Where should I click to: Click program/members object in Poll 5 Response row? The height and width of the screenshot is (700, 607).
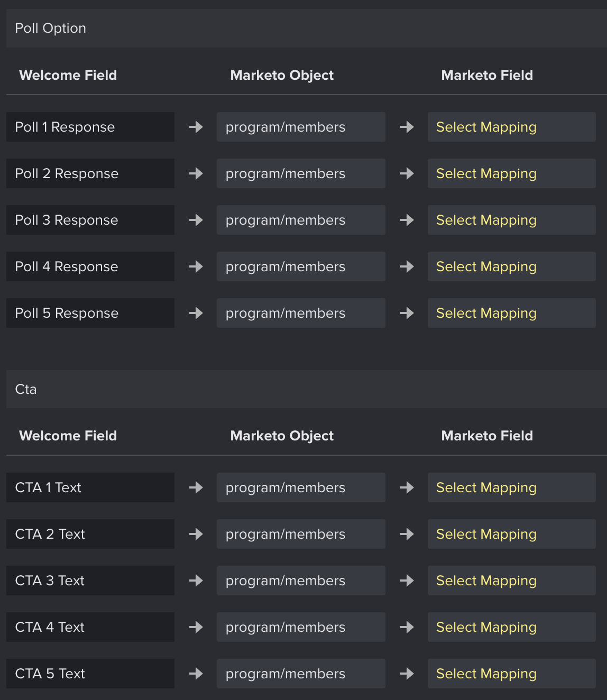coord(301,313)
